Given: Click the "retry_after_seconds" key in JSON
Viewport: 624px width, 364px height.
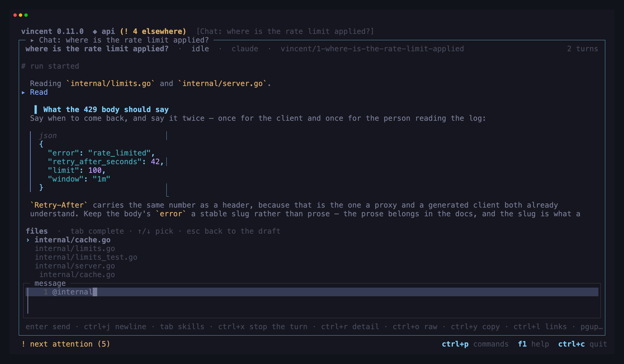Looking at the screenshot, I should 95,162.
